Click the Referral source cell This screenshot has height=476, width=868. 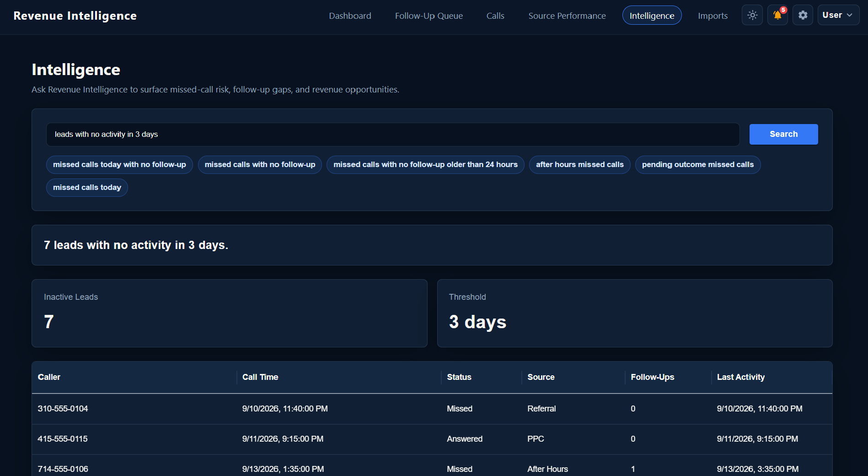[541, 409]
